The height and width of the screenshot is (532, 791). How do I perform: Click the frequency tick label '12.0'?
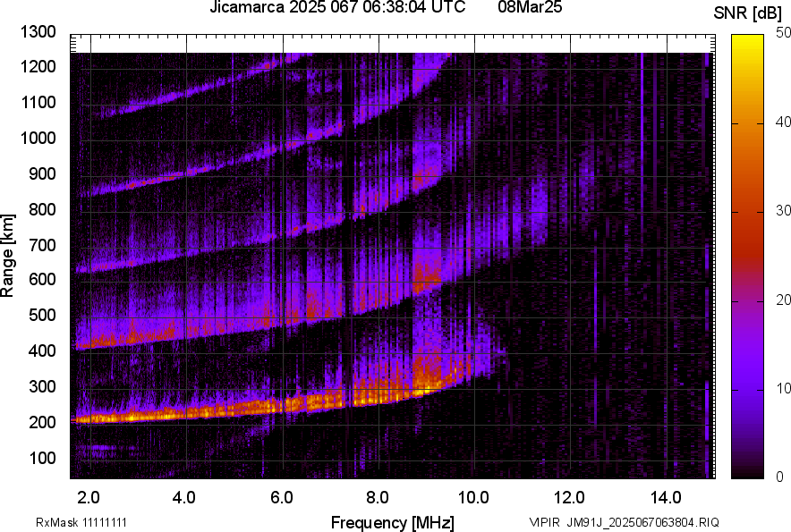[570, 498]
